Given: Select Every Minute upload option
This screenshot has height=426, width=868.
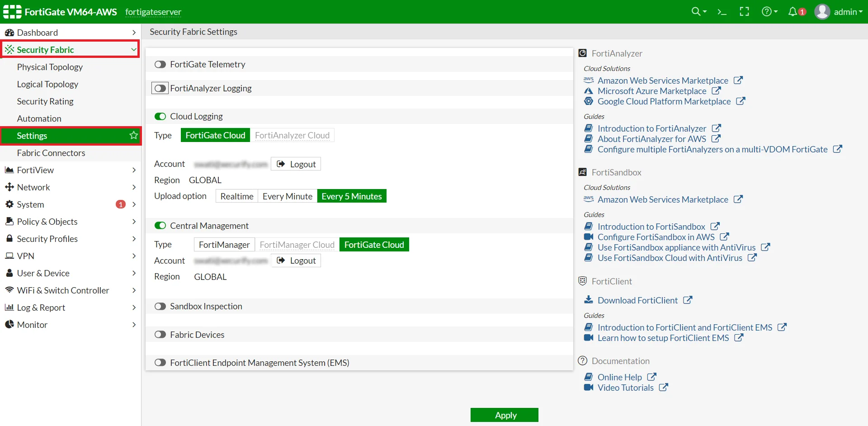Looking at the screenshot, I should pyautogui.click(x=288, y=196).
